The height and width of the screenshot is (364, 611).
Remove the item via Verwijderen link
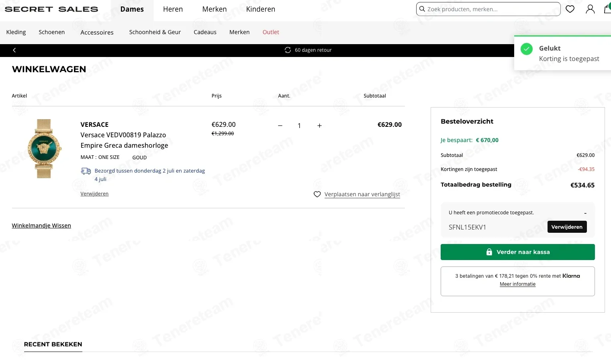[x=94, y=194]
